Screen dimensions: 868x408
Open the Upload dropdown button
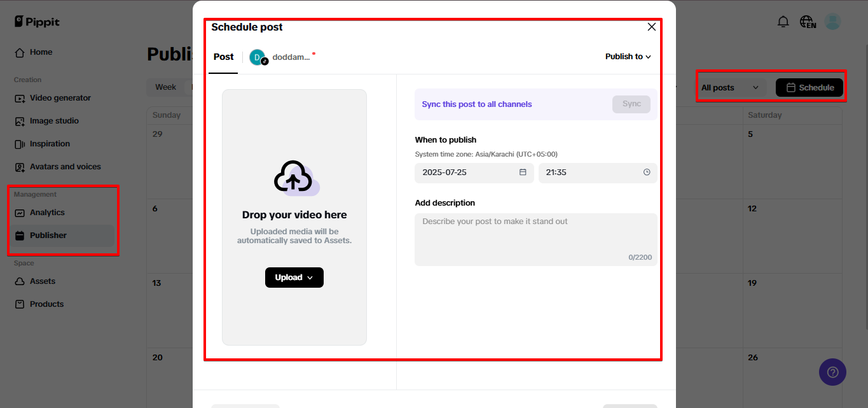[294, 278]
